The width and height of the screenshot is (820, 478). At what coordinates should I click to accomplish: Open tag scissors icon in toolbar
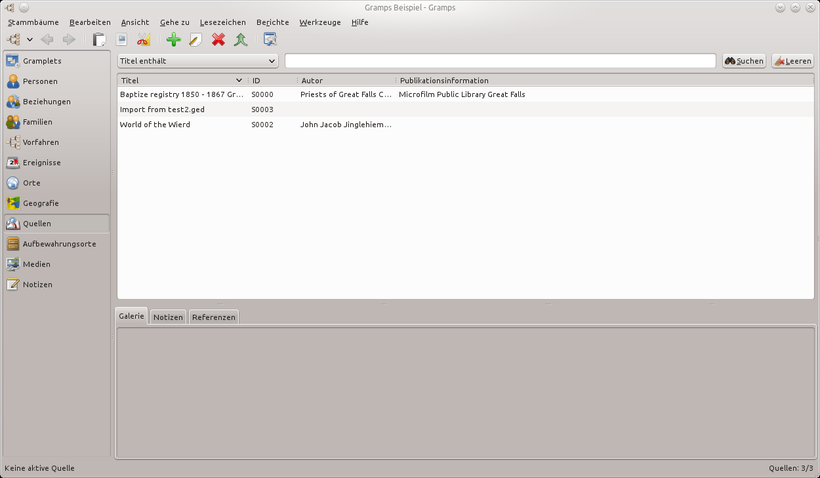tap(143, 39)
